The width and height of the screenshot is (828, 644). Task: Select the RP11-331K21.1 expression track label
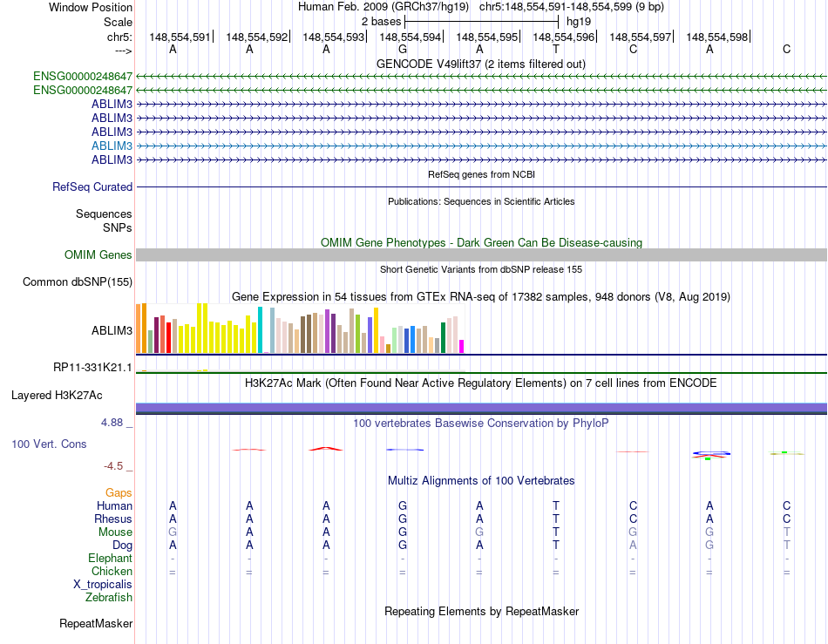[x=92, y=368]
